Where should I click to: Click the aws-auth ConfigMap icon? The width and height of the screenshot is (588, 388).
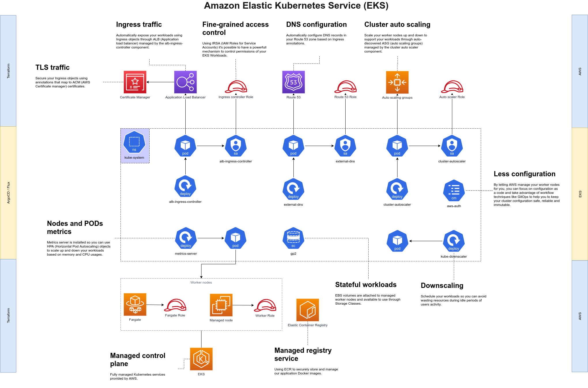(453, 190)
